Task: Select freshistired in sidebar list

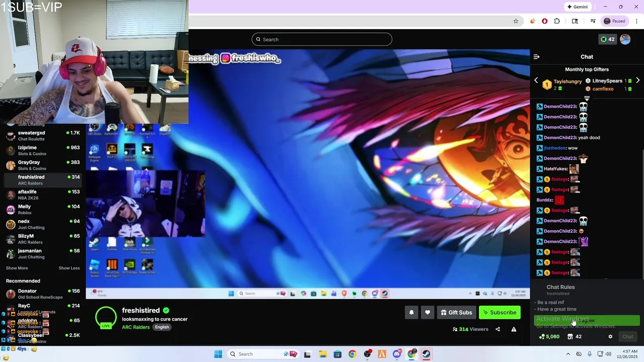Action: [43, 180]
